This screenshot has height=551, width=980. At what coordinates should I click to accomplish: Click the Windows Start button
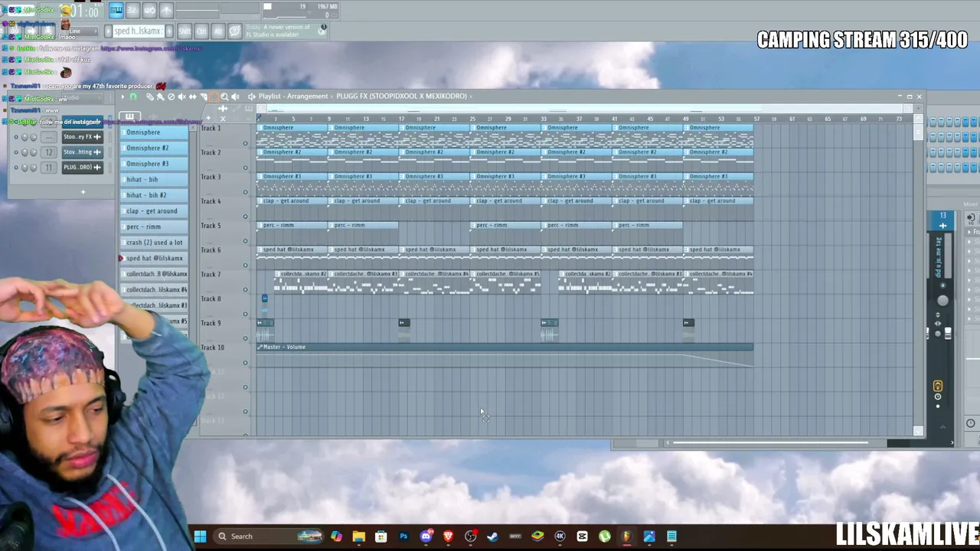tap(200, 536)
